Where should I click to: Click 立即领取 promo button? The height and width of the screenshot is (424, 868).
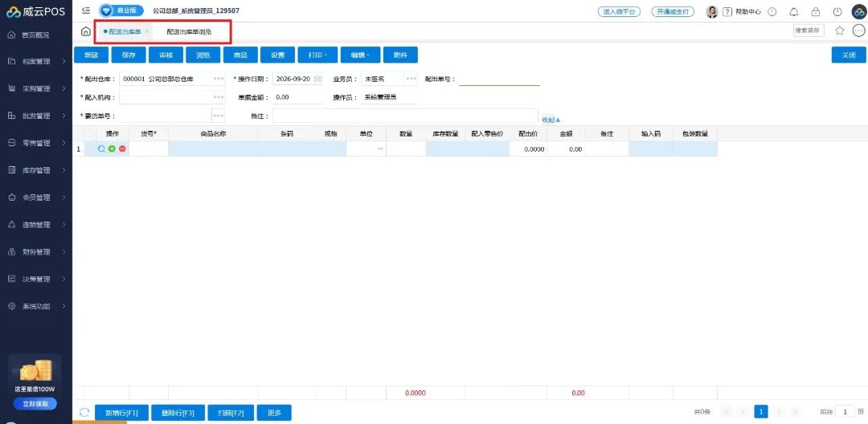[x=36, y=404]
